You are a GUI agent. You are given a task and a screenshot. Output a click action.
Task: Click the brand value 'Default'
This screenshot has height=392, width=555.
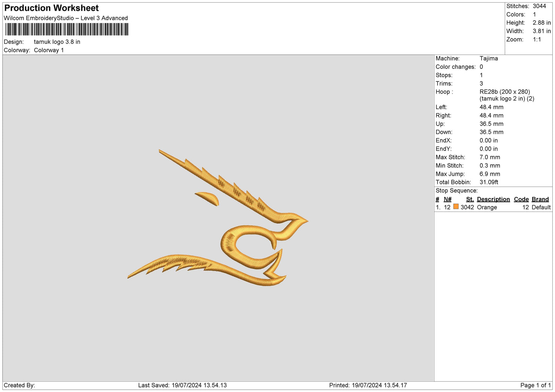pyautogui.click(x=541, y=207)
